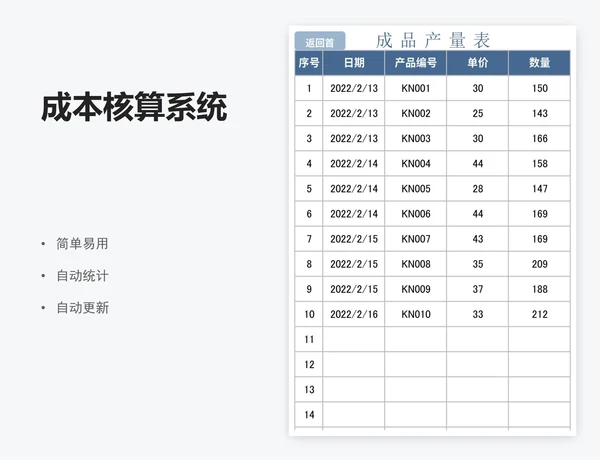The width and height of the screenshot is (600, 460).
Task: Click empty date cell in row 11
Action: [354, 339]
